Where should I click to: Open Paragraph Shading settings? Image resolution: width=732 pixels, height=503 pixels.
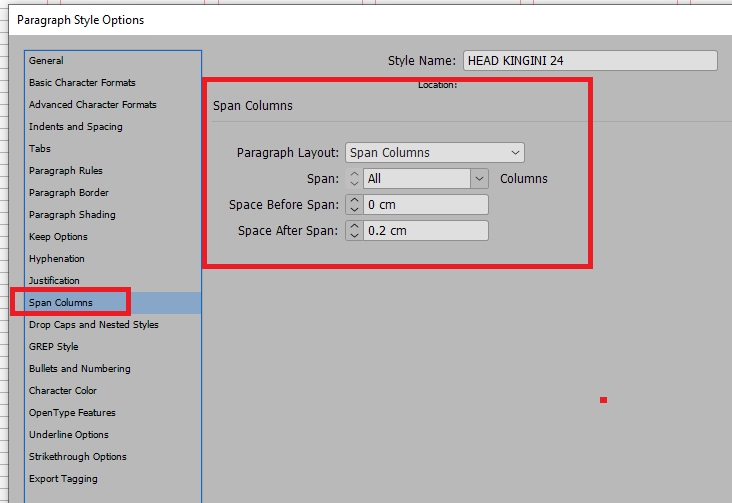tap(72, 215)
